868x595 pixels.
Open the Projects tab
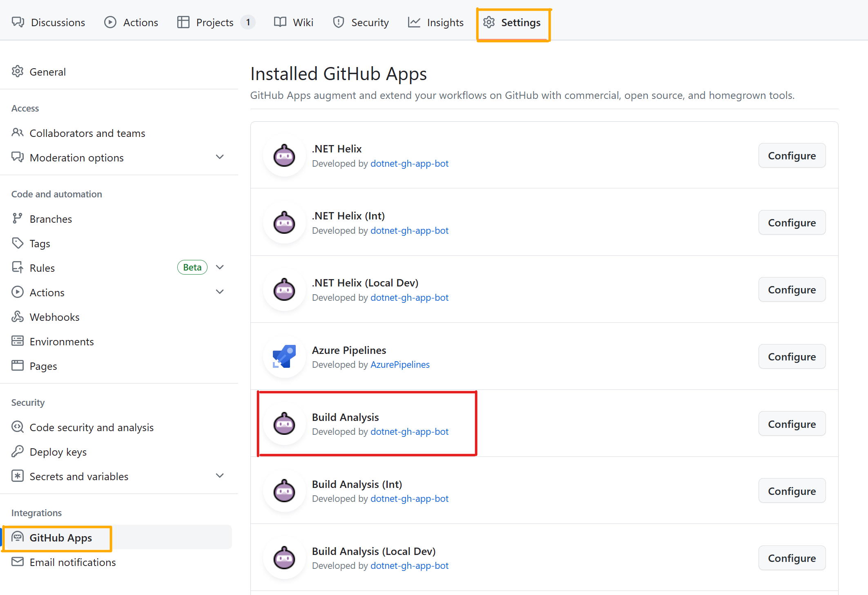216,22
